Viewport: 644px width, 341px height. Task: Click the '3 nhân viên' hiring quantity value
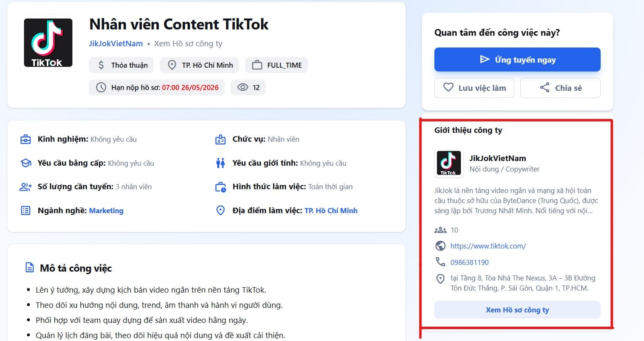[134, 187]
